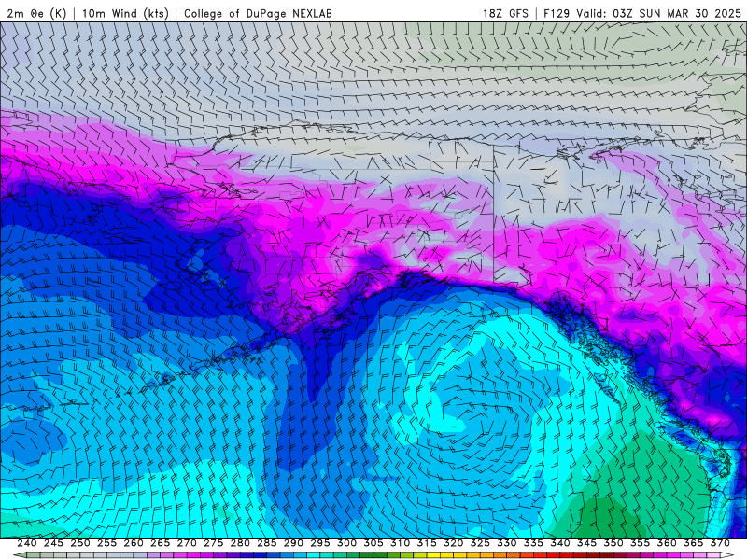
Task: Select the 255 color scale label
Action: pos(106,543)
